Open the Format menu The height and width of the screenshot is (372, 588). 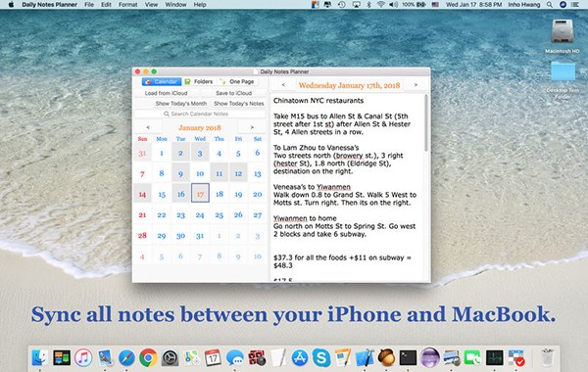point(127,5)
